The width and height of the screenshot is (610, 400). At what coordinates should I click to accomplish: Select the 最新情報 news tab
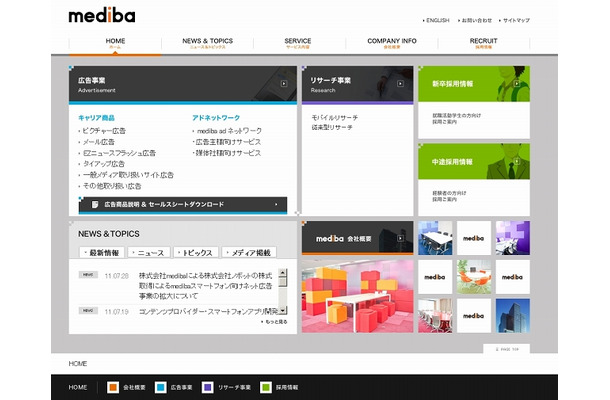(x=102, y=253)
